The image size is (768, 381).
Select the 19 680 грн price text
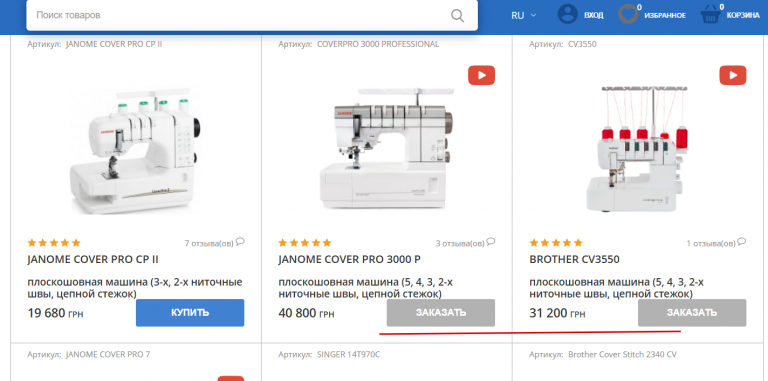[55, 313]
